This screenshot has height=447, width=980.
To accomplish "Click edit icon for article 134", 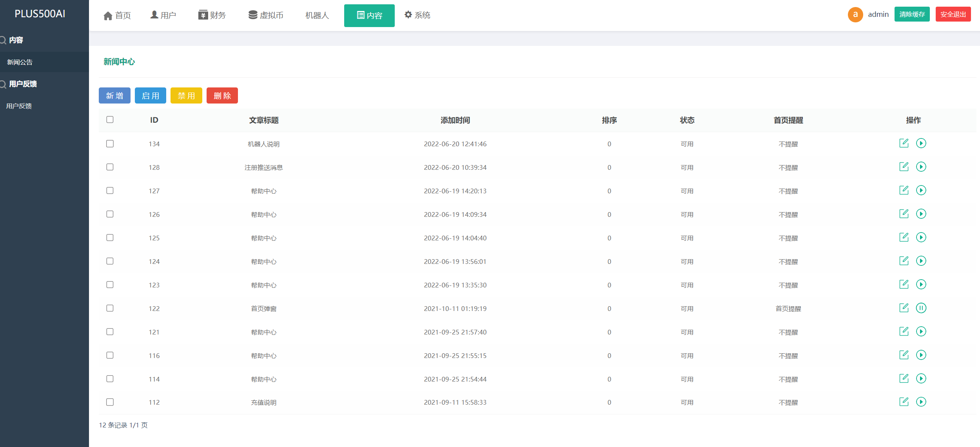I will (x=904, y=143).
